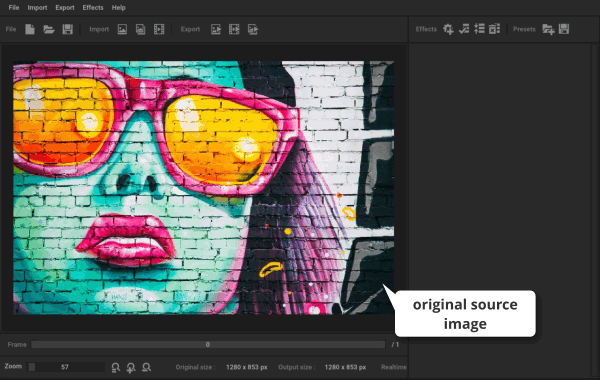Click the Effects label in right toolbar

(x=426, y=29)
